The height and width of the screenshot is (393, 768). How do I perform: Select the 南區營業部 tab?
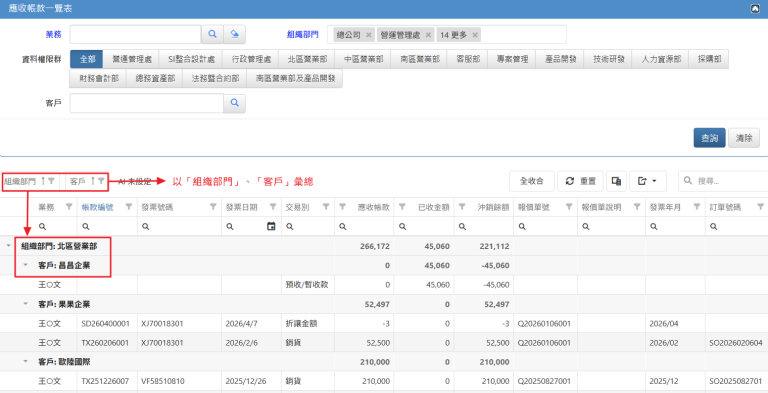click(420, 59)
